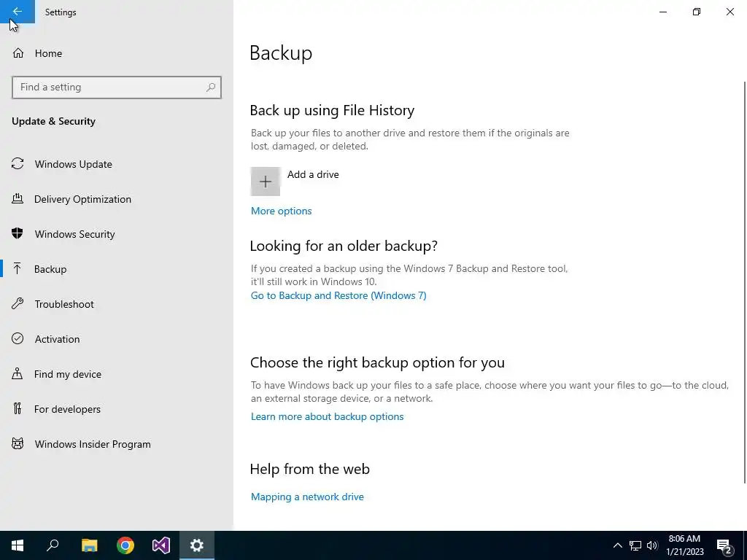Click the Add a drive label
The image size is (747, 560).
click(x=313, y=175)
